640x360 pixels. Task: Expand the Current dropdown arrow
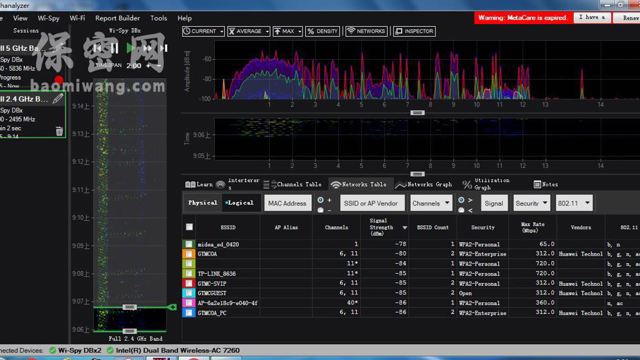tap(221, 31)
